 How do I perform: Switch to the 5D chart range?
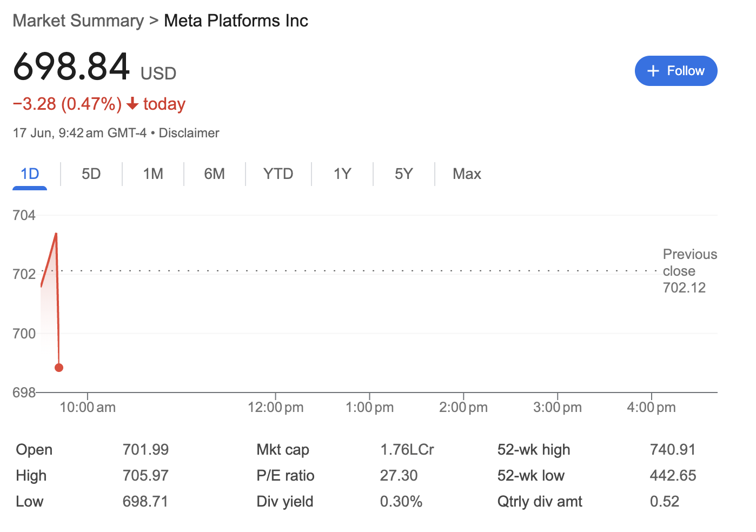91,174
